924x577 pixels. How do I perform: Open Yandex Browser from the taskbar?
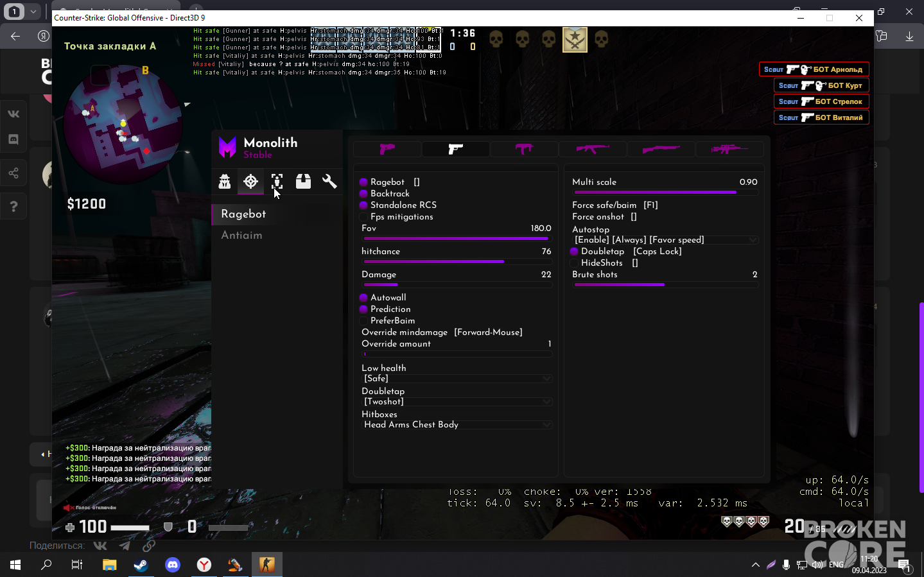point(204,565)
